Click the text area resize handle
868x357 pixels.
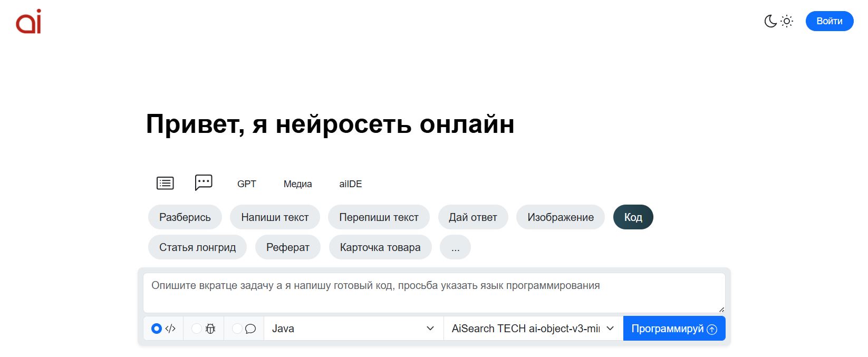721,310
